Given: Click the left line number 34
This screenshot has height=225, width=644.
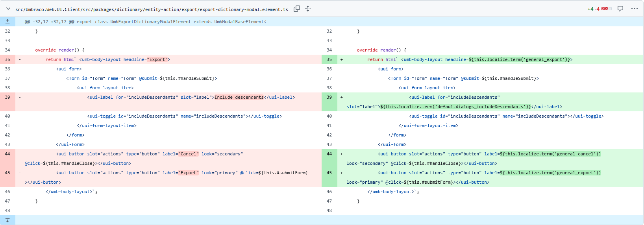Looking at the screenshot, I should coord(7,50).
